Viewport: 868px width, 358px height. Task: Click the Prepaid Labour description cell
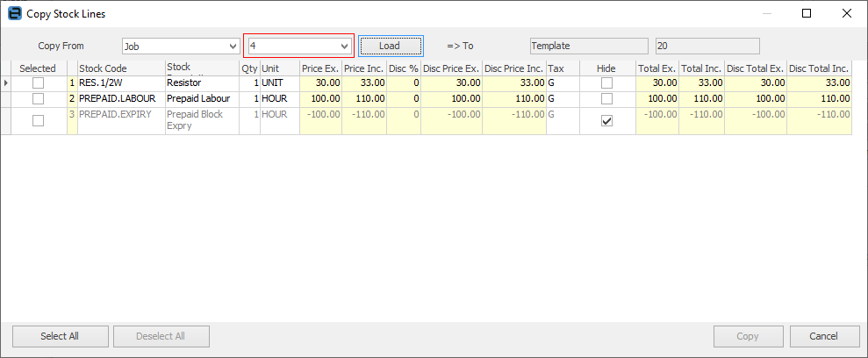(x=203, y=99)
